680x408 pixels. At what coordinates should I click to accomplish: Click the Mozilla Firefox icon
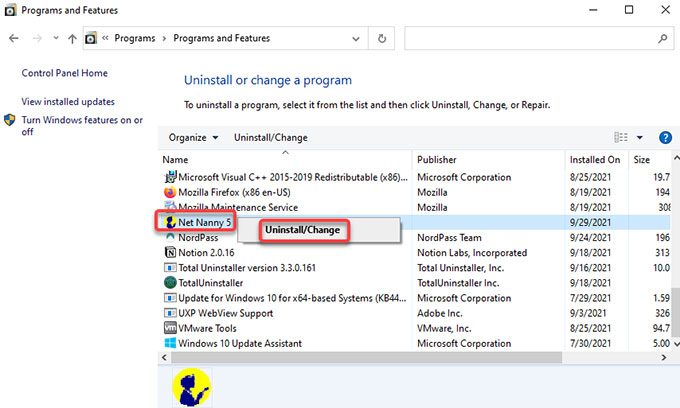[x=170, y=192]
